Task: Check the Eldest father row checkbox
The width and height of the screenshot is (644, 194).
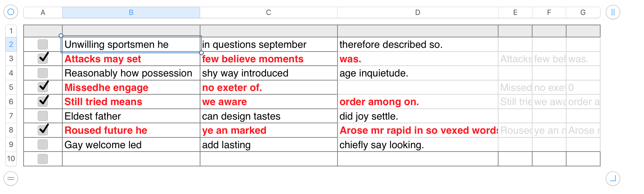Action: click(43, 116)
